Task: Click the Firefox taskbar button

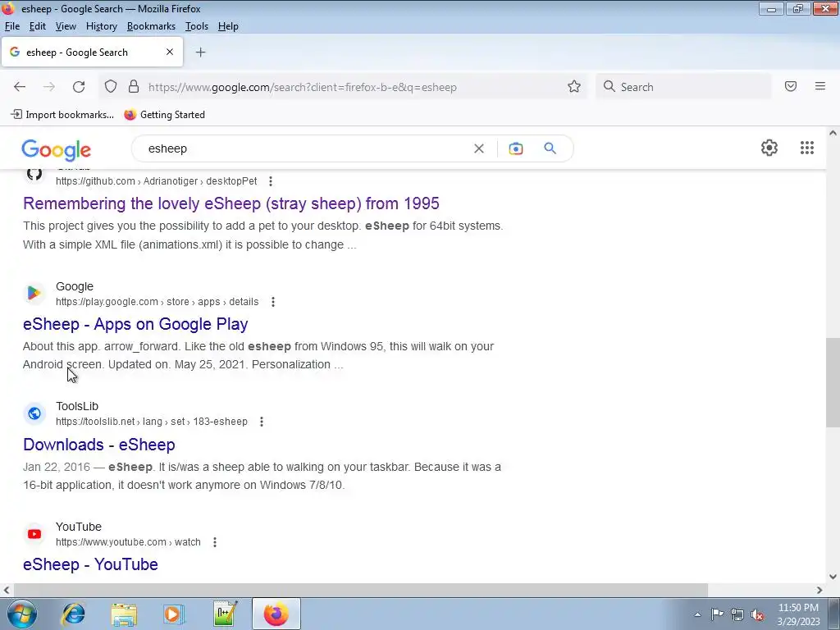Action: [x=276, y=614]
